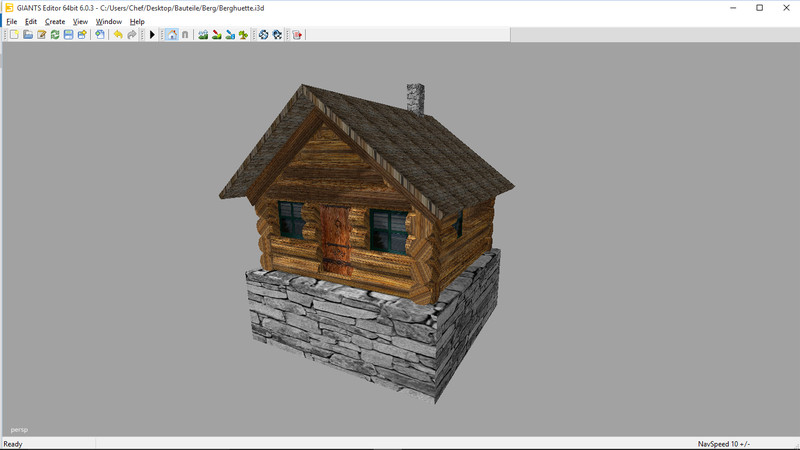The image size is (800, 450).
Task: Expand the Window menu
Action: 109,21
